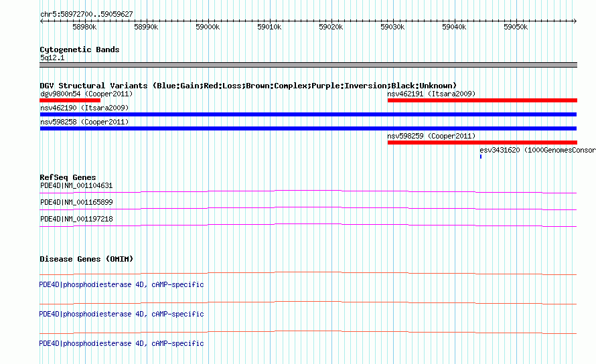Click the 59000k ruler tick label
This screenshot has height=364, width=596.
[x=208, y=27]
